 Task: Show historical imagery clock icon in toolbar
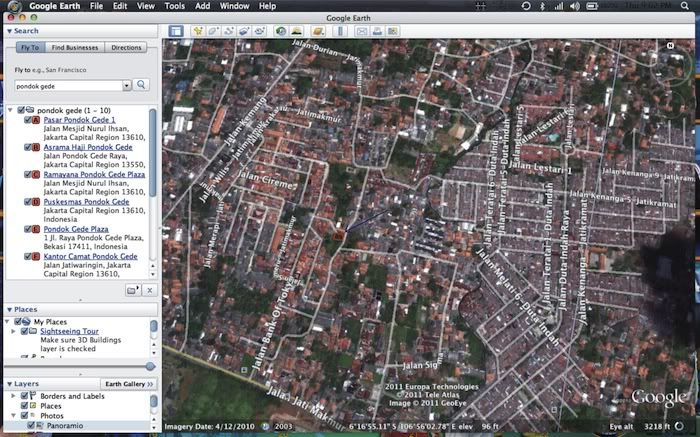281,31
